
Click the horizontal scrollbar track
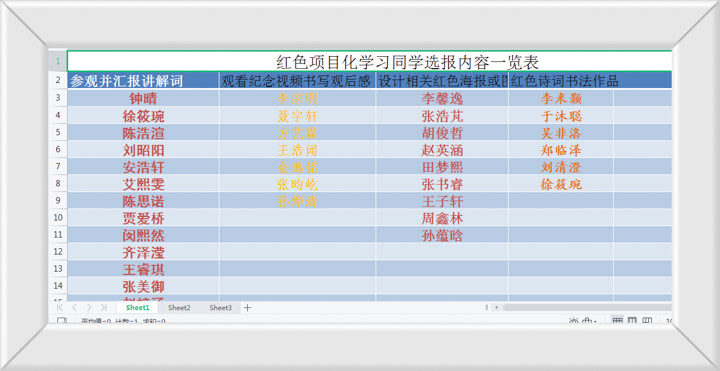(587, 307)
